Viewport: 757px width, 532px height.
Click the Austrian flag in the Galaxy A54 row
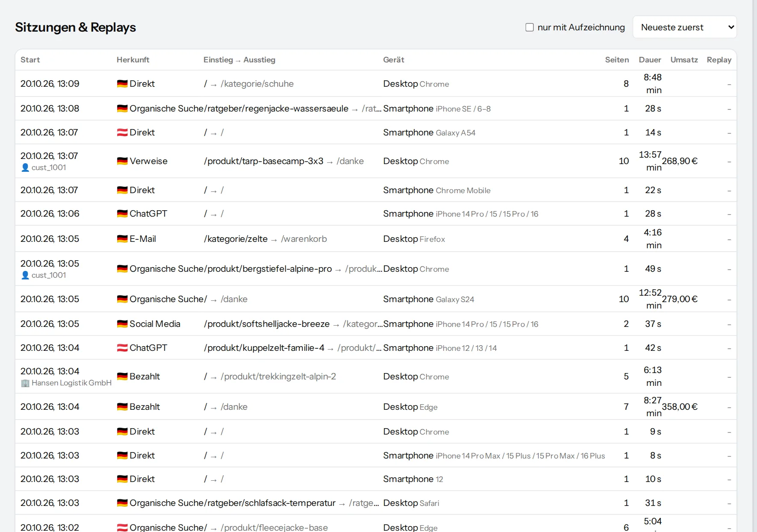[122, 132]
